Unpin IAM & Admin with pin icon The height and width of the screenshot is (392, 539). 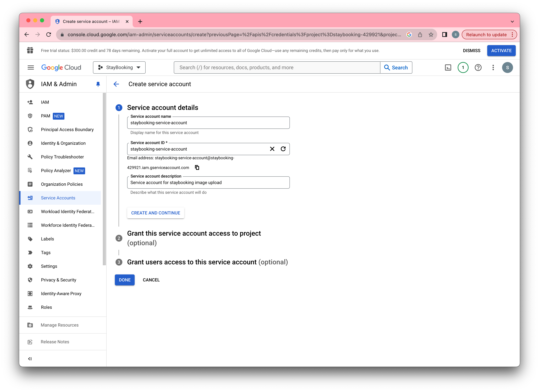tap(98, 84)
